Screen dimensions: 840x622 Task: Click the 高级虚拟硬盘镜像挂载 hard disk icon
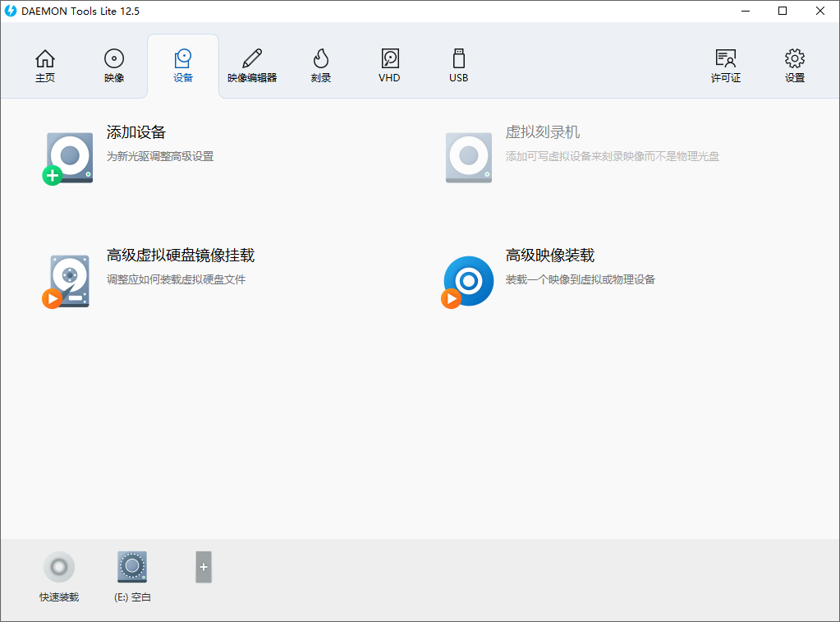click(67, 280)
